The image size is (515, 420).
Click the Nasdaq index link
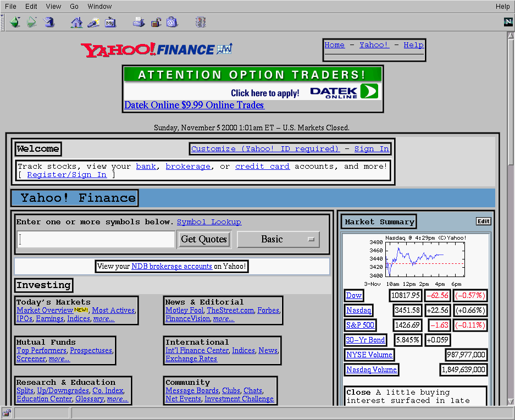click(x=359, y=310)
